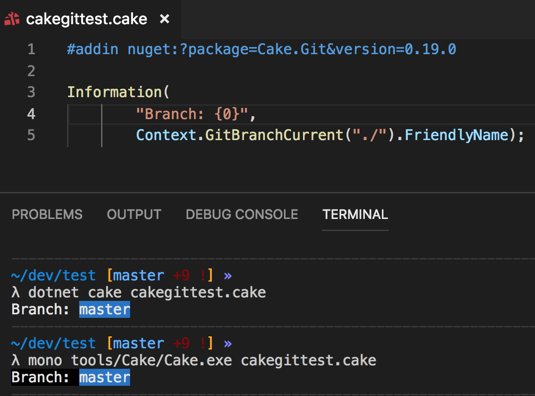Click the second ~/dev/test prompt path
The width and height of the screenshot is (535, 396).
coord(53,343)
